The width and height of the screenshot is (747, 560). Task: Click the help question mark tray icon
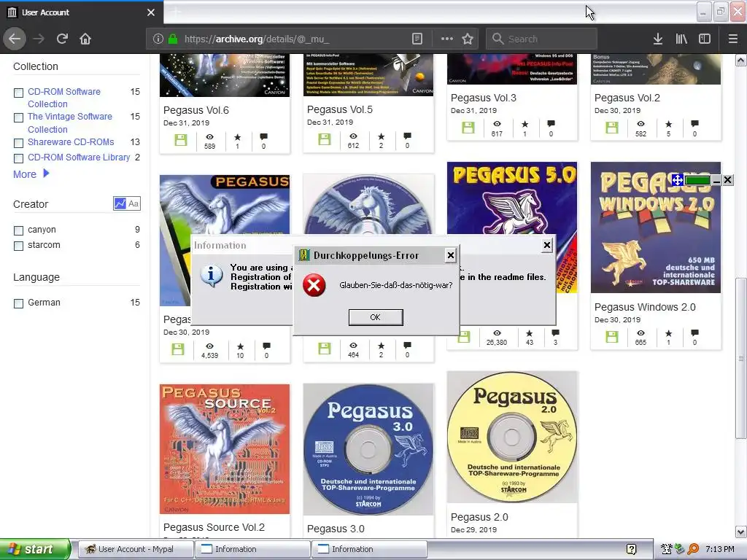[x=631, y=549]
